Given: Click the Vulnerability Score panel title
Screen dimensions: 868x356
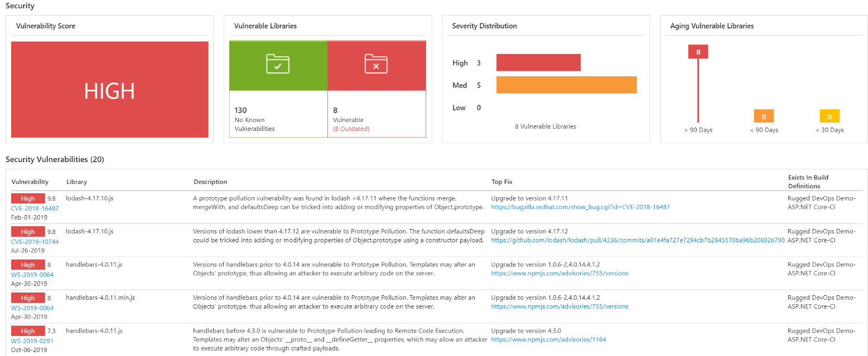Looking at the screenshot, I should click(46, 26).
